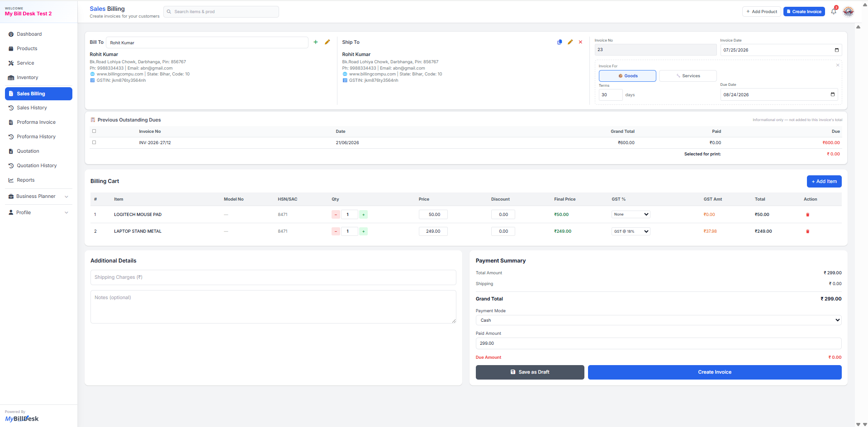Click the Paid Amount field
The image size is (868, 427).
pyautogui.click(x=659, y=343)
